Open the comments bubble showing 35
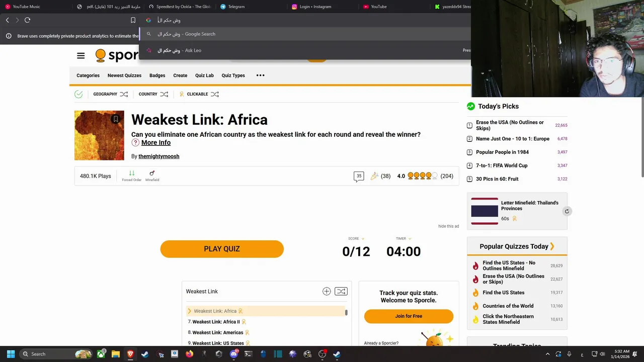 (x=359, y=176)
